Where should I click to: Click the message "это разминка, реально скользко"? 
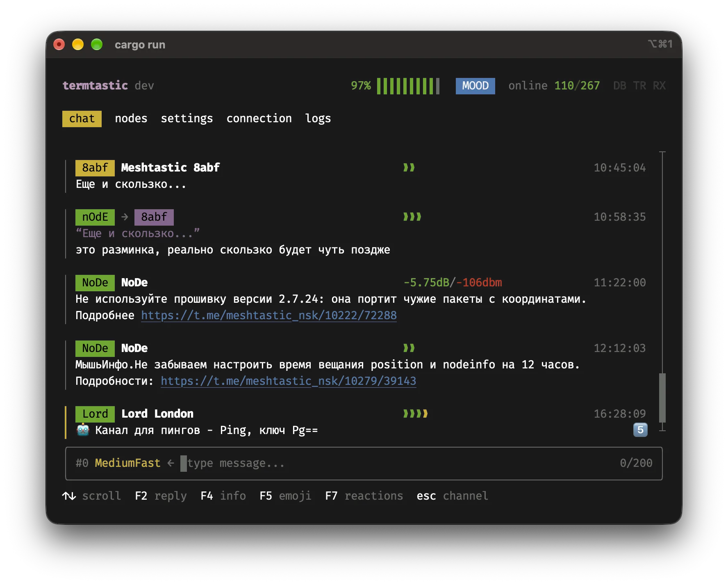pyautogui.click(x=233, y=250)
